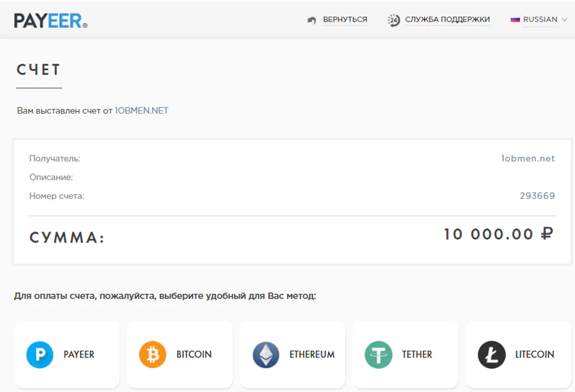Open the 1OBMEN.NET merchant link

[x=141, y=111]
